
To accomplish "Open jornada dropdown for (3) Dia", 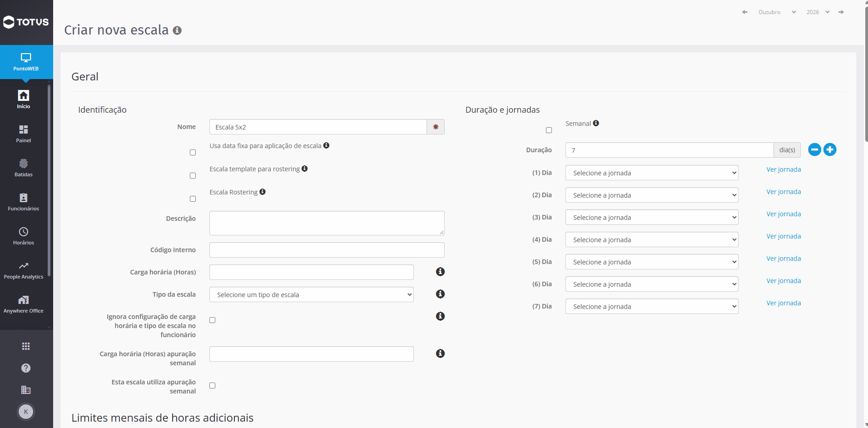I will click(652, 217).
